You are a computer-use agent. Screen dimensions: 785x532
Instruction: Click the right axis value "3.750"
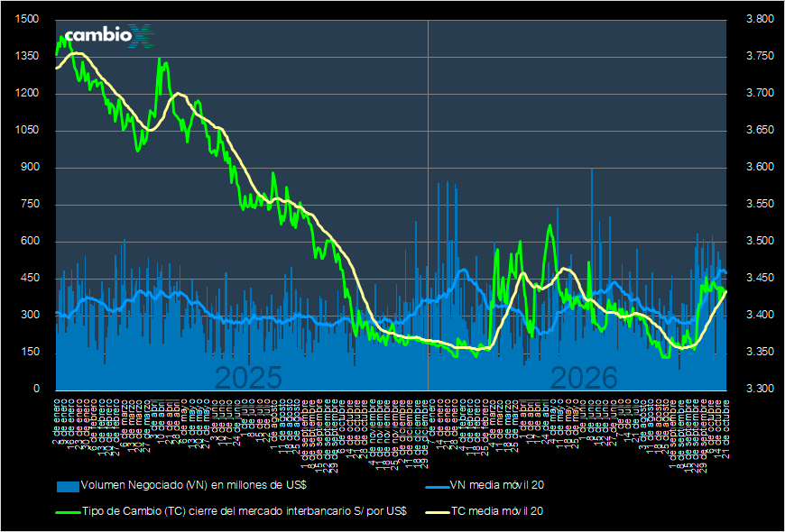[760, 57]
